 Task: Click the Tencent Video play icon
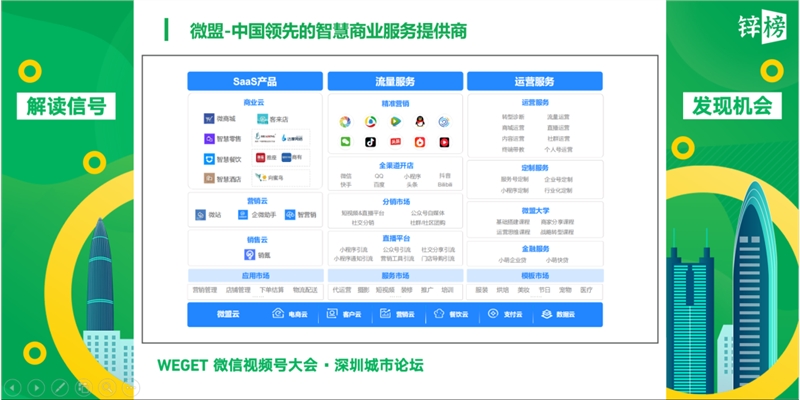395,121
